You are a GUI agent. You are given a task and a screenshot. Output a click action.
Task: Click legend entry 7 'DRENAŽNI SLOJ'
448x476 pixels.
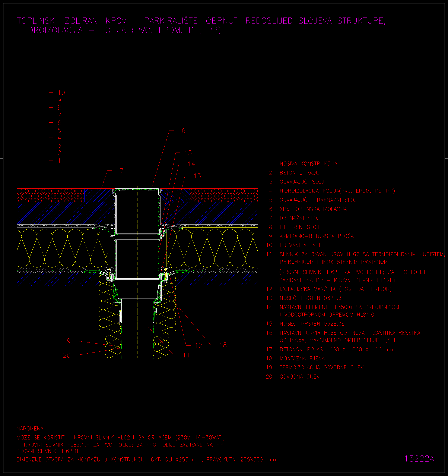click(x=299, y=218)
